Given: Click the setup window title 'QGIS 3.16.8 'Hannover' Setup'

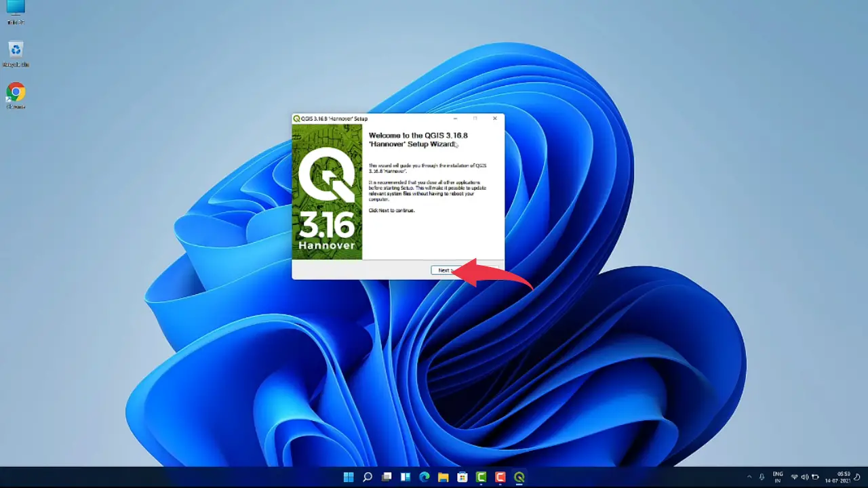Looking at the screenshot, I should [334, 119].
